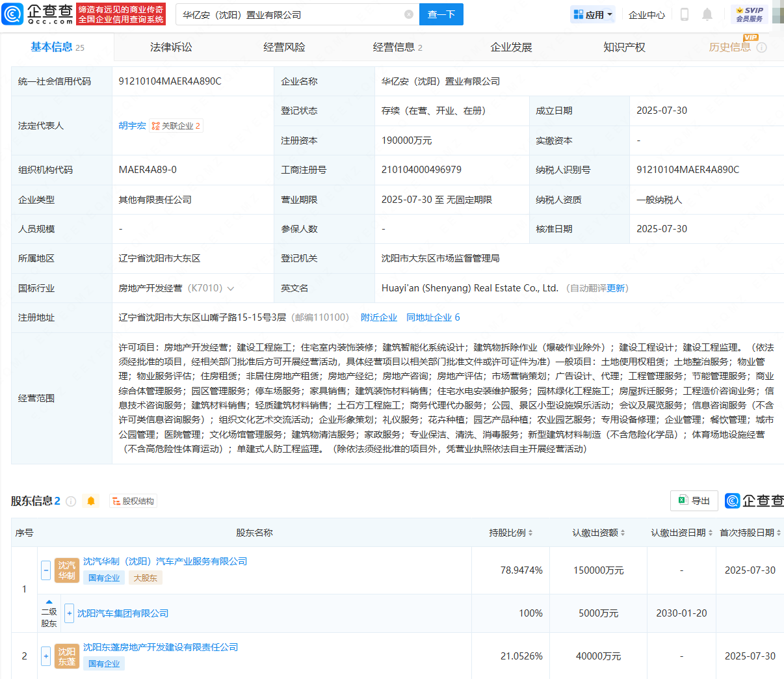Screen dimensions: 784x679
Task: Open SVIP 会员服务 badge
Action: click(x=750, y=14)
